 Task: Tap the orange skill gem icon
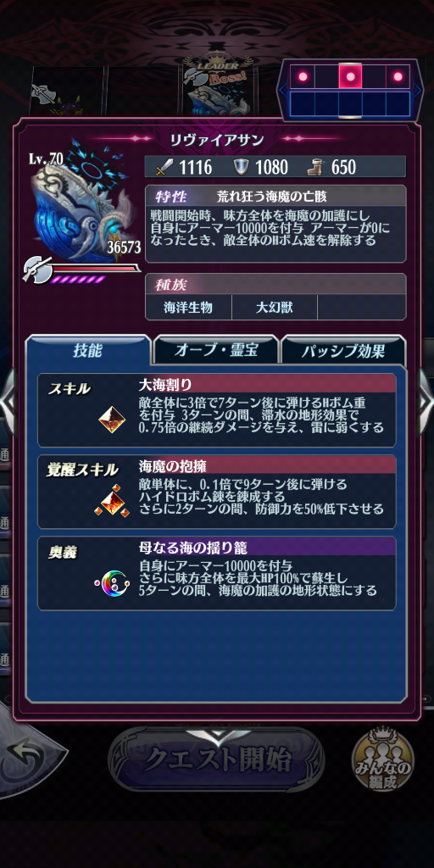click(112, 420)
